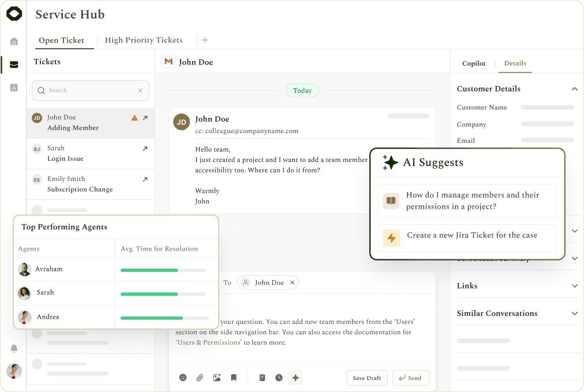The height and width of the screenshot is (392, 584).
Task: Send the reply message
Action: point(410,378)
